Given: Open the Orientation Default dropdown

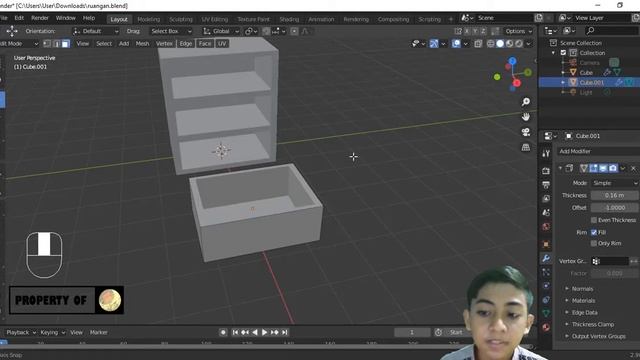Looking at the screenshot, I should point(96,31).
